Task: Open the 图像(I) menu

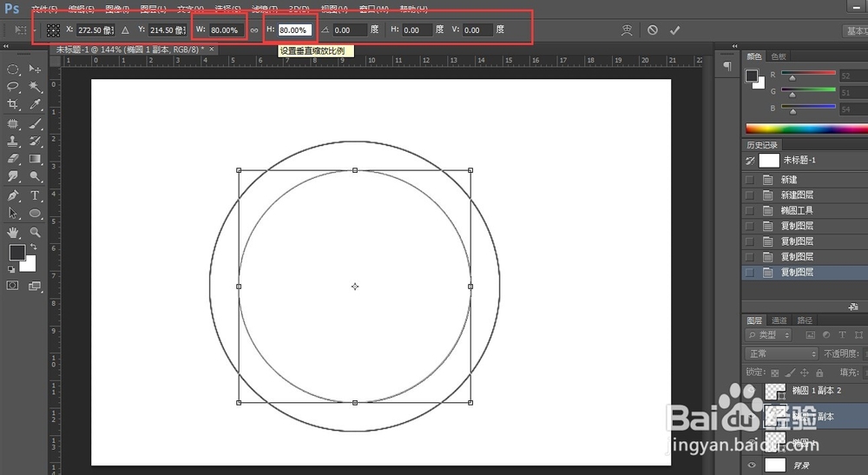Action: (x=117, y=9)
